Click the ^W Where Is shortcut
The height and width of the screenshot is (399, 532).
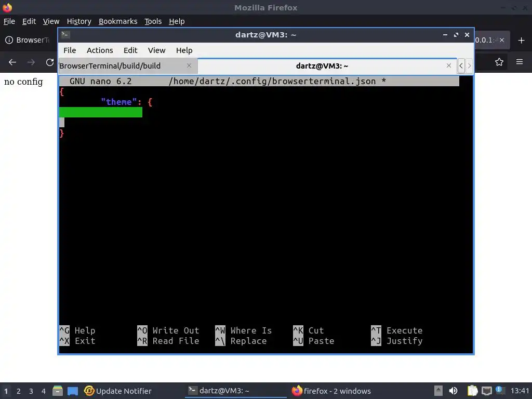tap(244, 330)
